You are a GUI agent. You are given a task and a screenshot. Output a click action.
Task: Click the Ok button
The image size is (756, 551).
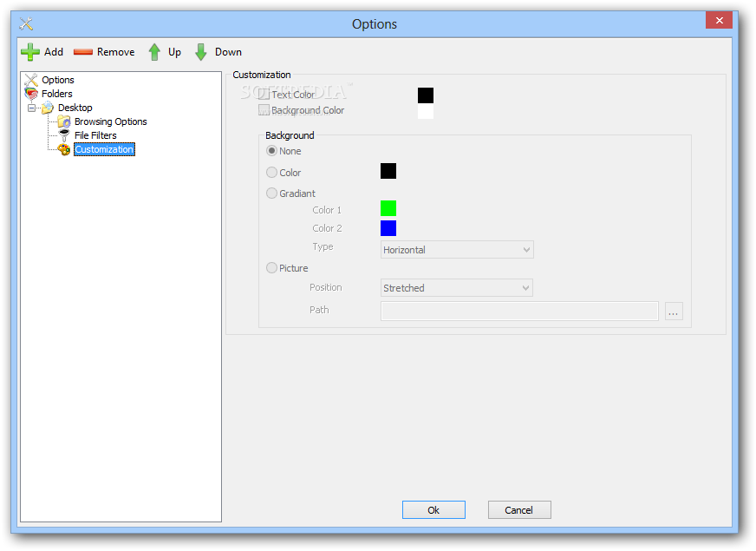click(434, 509)
